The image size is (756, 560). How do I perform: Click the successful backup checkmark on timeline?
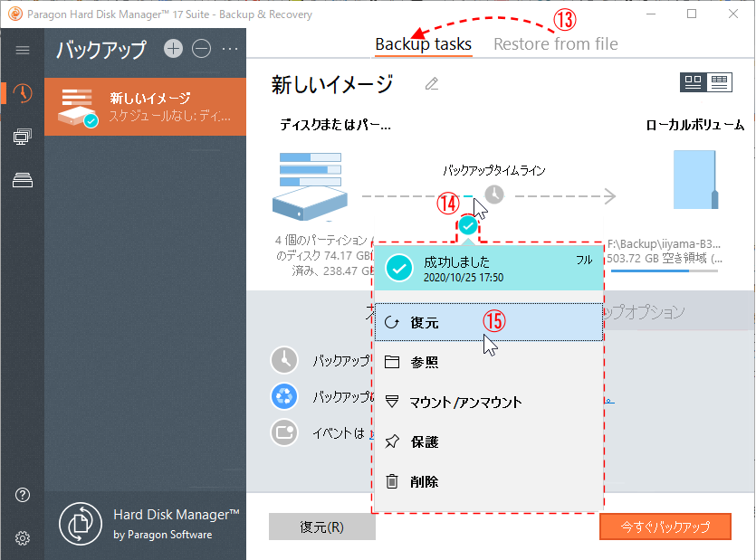(467, 225)
